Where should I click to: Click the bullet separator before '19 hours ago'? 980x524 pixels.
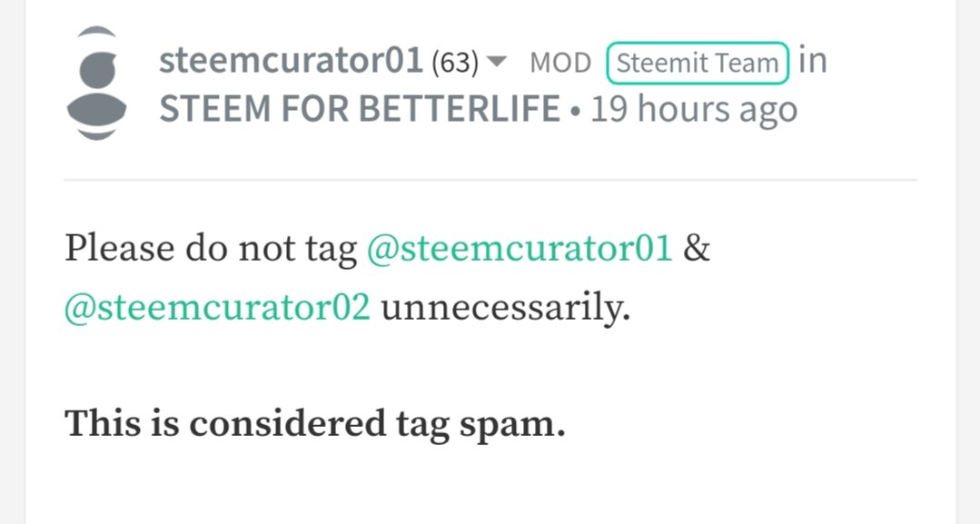click(575, 112)
